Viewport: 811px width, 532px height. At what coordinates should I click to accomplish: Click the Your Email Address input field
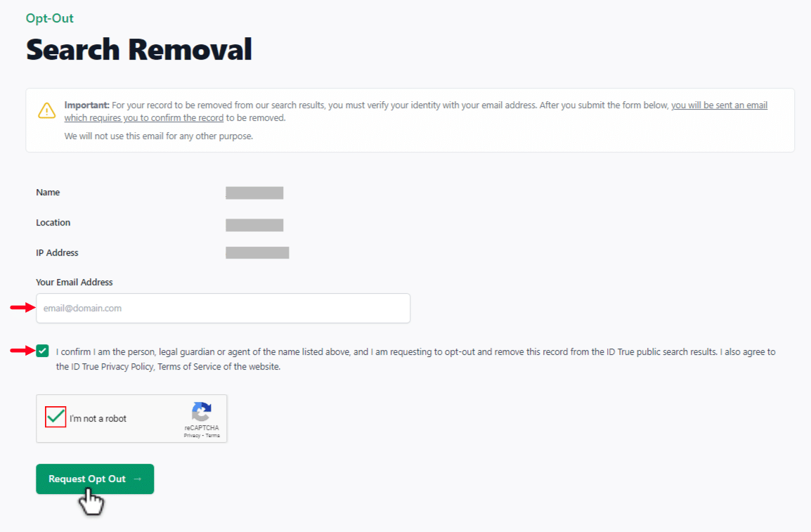tap(223, 308)
